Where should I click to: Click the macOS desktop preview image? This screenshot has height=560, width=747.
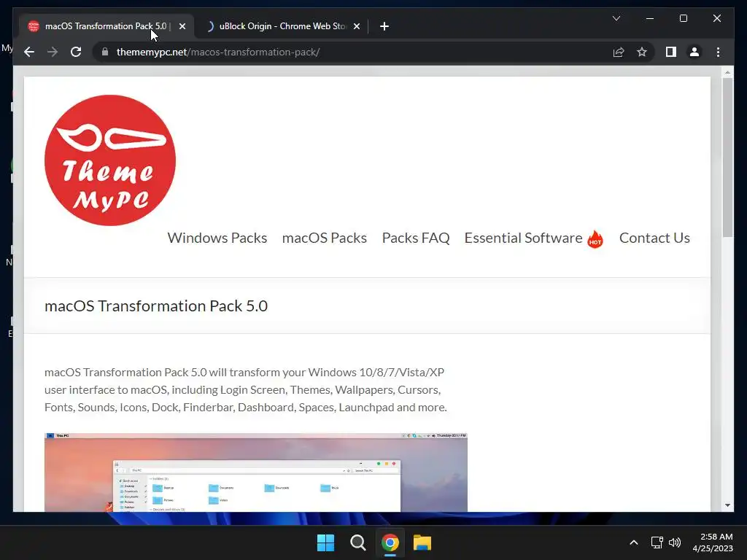[256, 472]
